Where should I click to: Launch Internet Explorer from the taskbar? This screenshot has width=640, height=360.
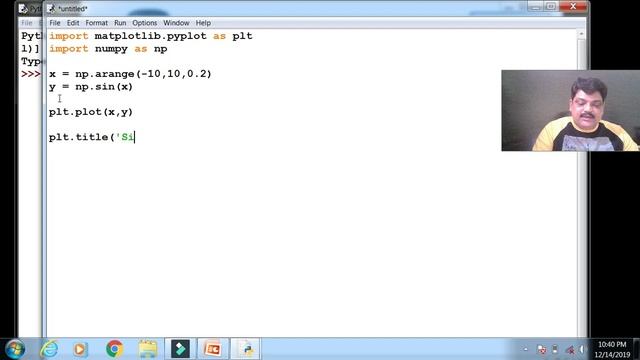[49, 349]
